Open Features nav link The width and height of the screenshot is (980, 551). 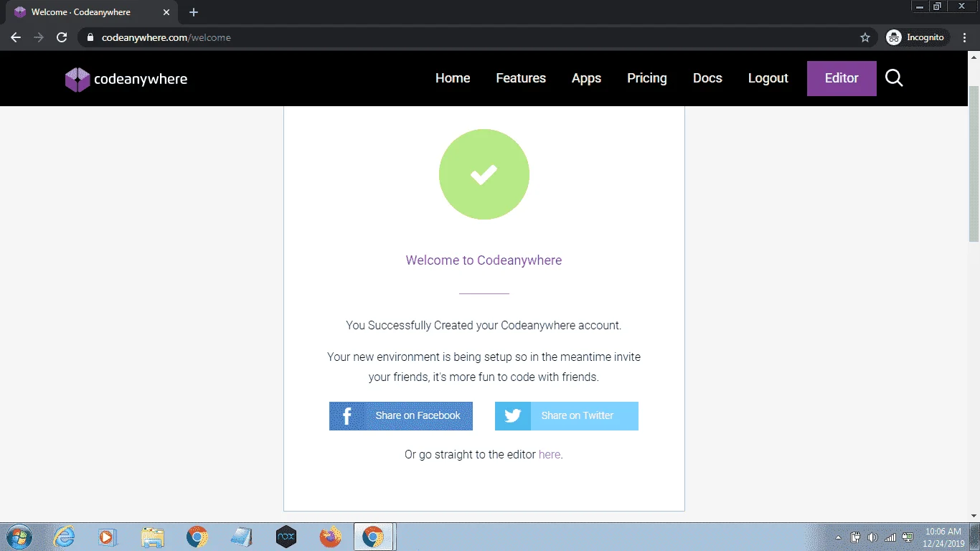(521, 78)
